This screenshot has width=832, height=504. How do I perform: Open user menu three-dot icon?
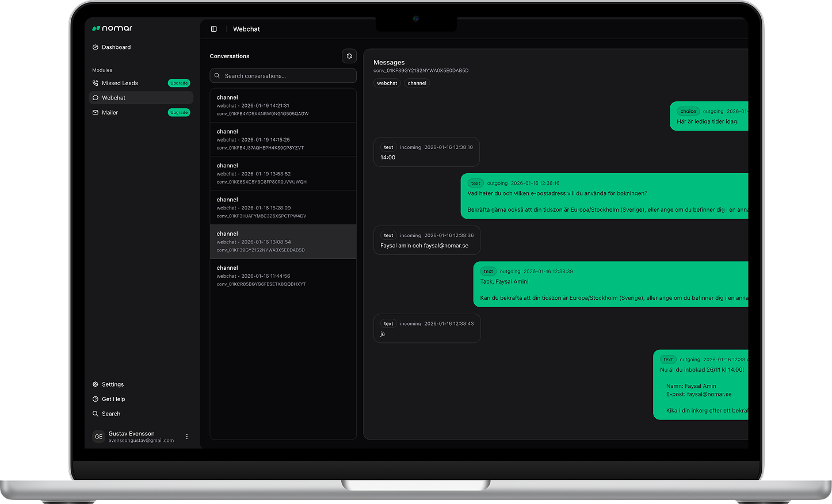tap(187, 437)
